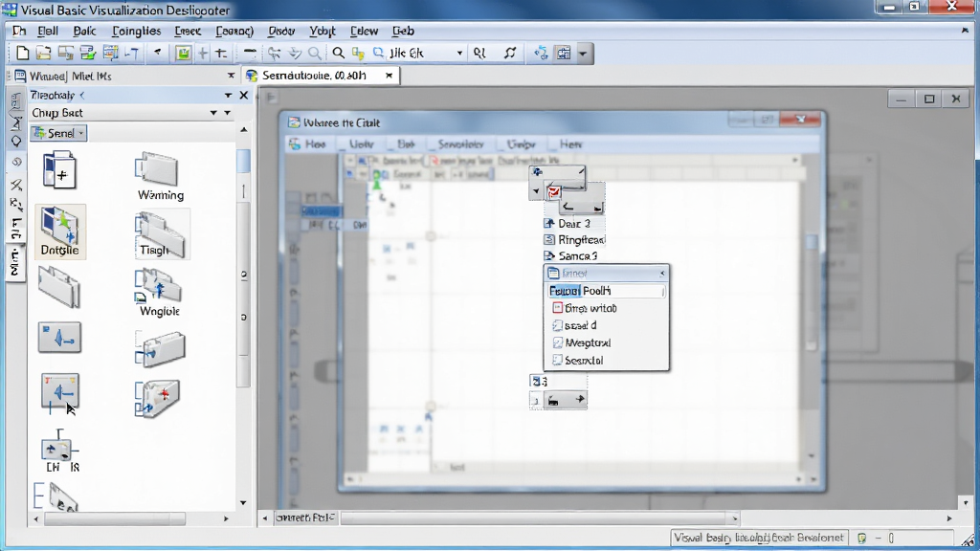
Task: Click the Wiraued Miet IMs panel icon
Action: click(x=20, y=77)
